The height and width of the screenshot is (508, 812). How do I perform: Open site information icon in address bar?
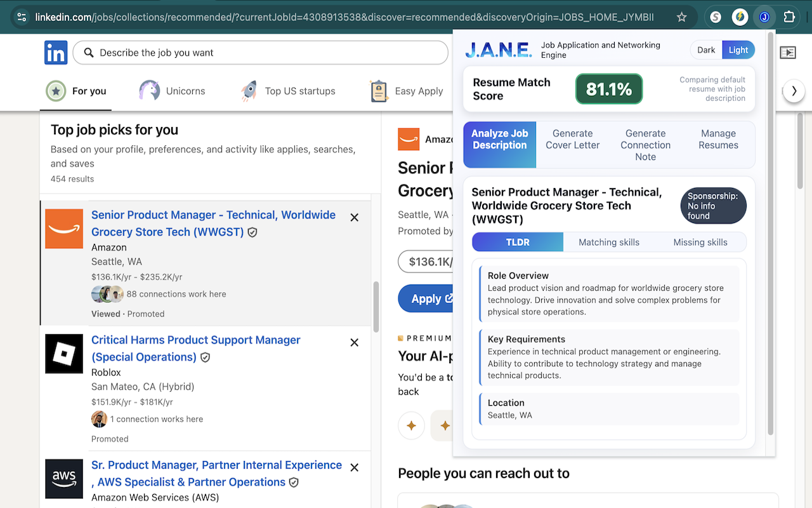[x=22, y=17]
